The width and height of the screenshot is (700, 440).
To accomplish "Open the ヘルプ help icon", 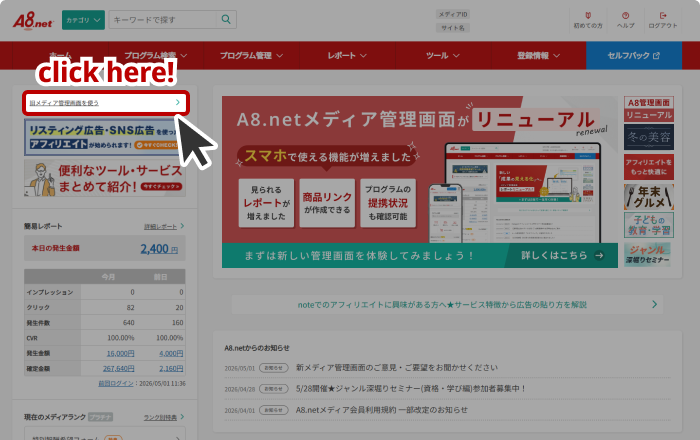I will coord(625,20).
